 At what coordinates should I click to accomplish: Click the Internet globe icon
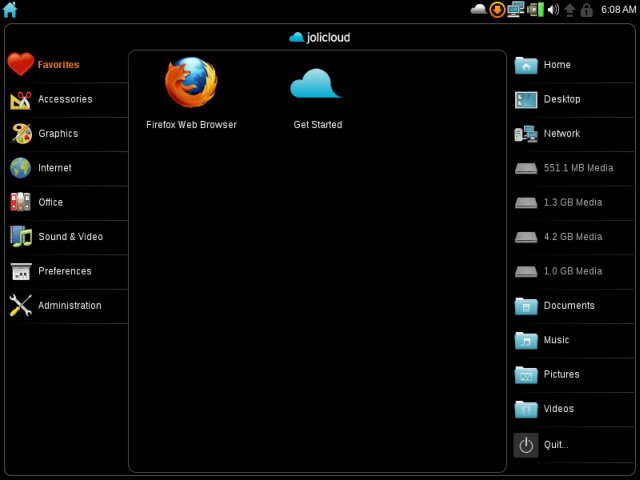tap(20, 168)
